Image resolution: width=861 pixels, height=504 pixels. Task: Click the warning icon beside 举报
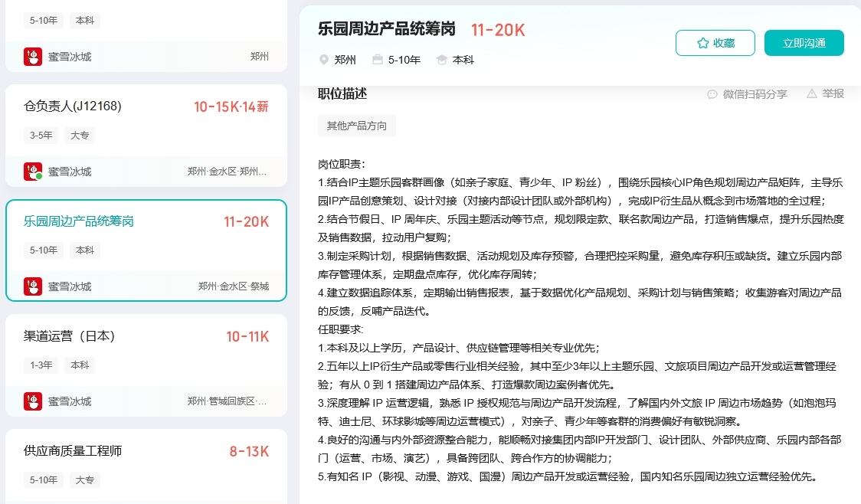(812, 93)
